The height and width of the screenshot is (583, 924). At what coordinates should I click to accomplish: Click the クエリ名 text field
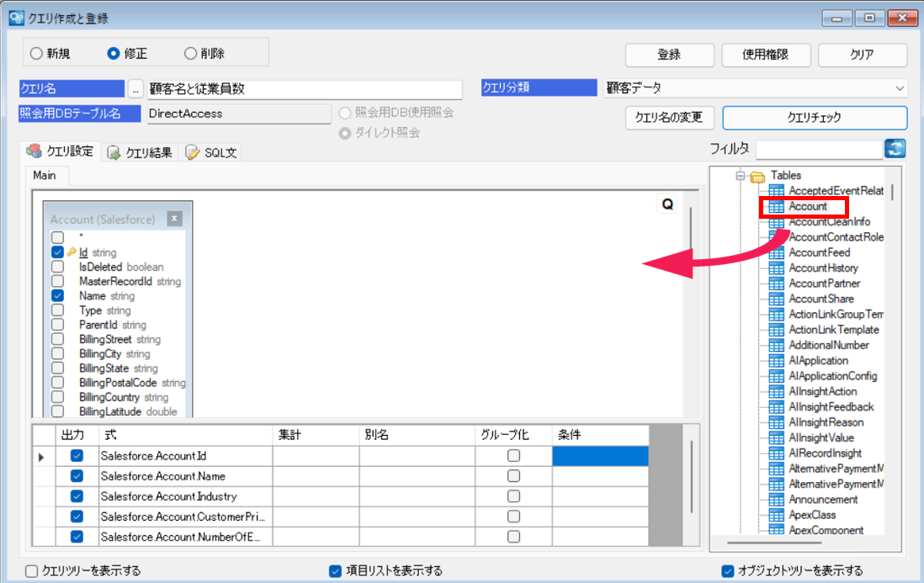pyautogui.click(x=305, y=88)
